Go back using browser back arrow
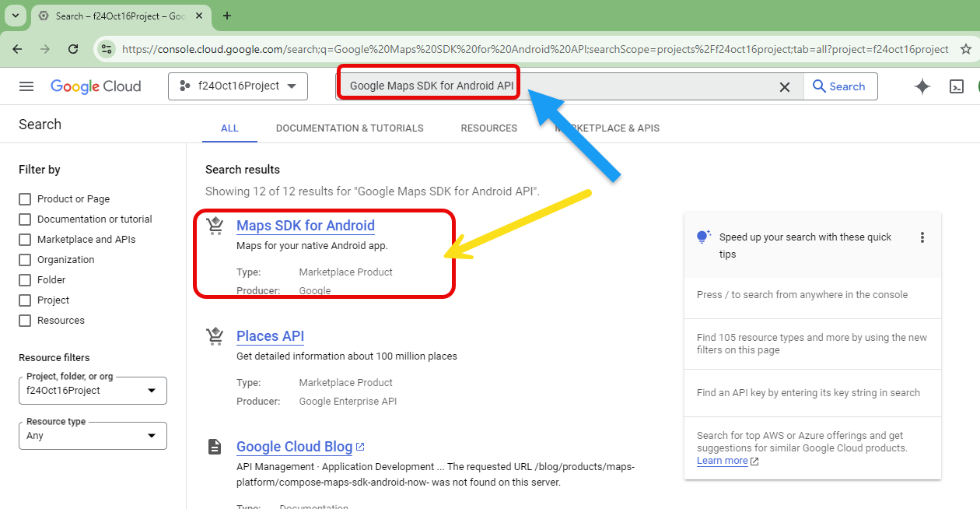Image resolution: width=980 pixels, height=509 pixels. point(17,49)
